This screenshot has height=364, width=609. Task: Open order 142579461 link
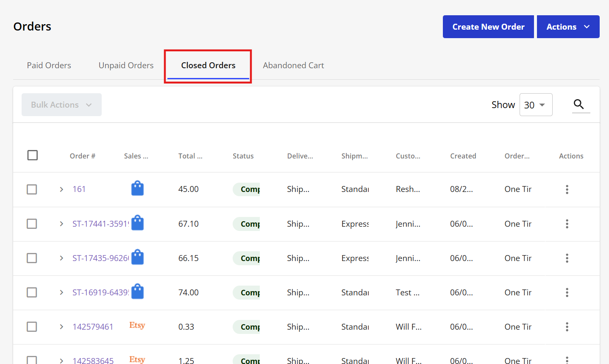pyautogui.click(x=93, y=327)
